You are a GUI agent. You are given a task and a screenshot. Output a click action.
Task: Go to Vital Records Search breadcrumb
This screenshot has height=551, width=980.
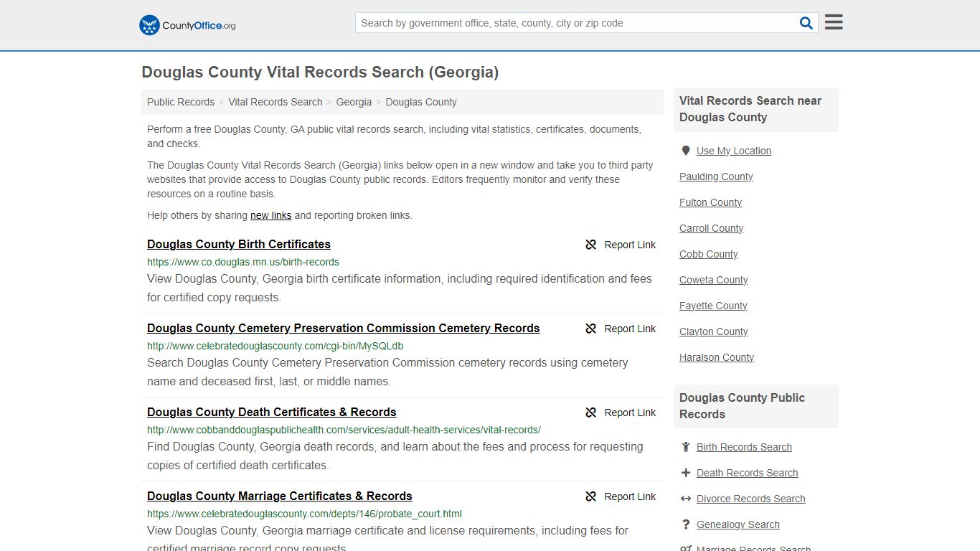point(275,102)
